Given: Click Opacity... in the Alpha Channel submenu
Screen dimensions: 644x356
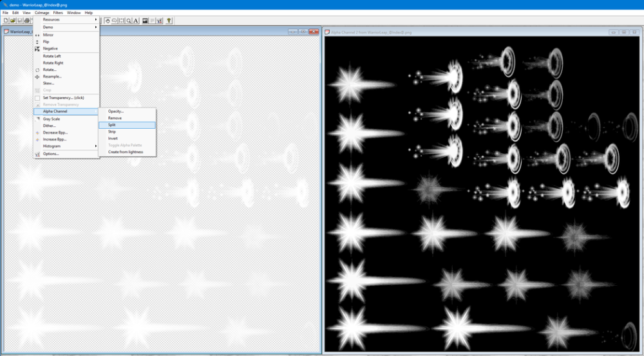Looking at the screenshot, I should 116,111.
